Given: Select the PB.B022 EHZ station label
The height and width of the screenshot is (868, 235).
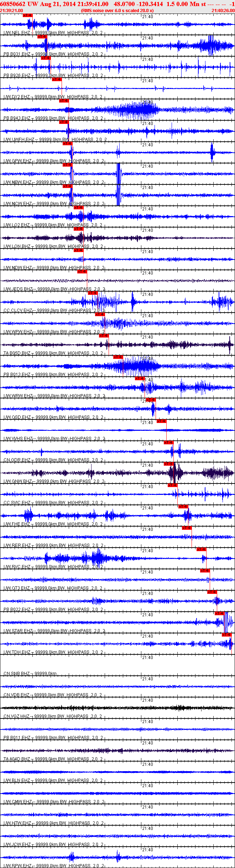Looking at the screenshot, I should pos(17,610).
